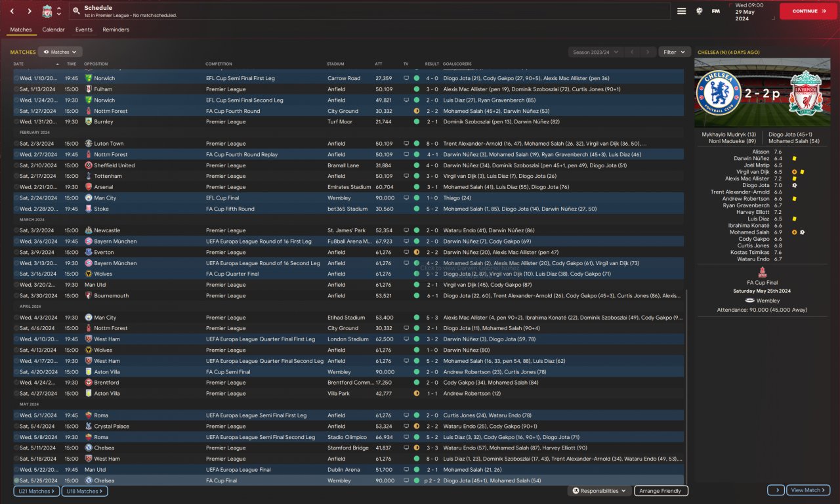This screenshot has width=840, height=504.
Task: Click the Stoke club badge
Action: pyautogui.click(x=89, y=209)
